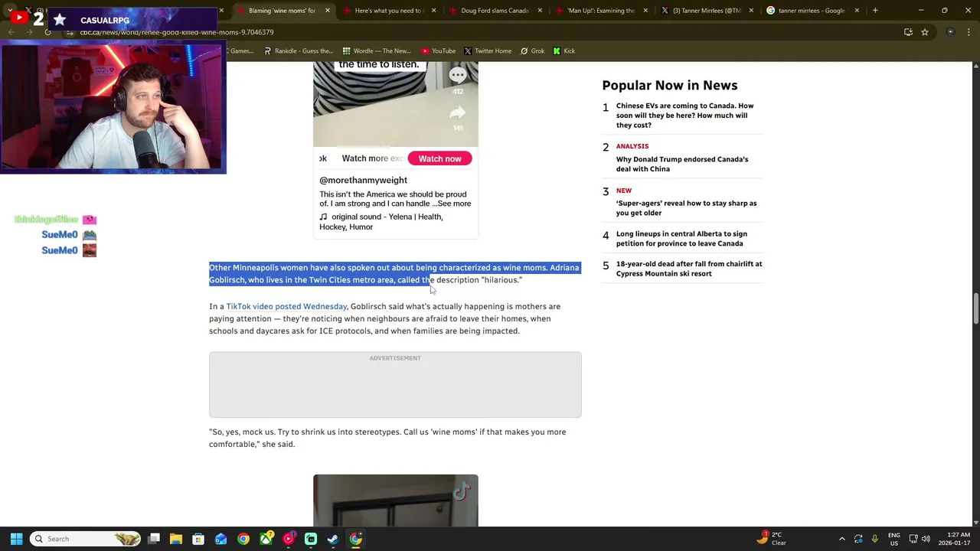This screenshot has width=980, height=551.
Task: Open 18-year-old dead after chairlift fall story
Action: (x=689, y=269)
